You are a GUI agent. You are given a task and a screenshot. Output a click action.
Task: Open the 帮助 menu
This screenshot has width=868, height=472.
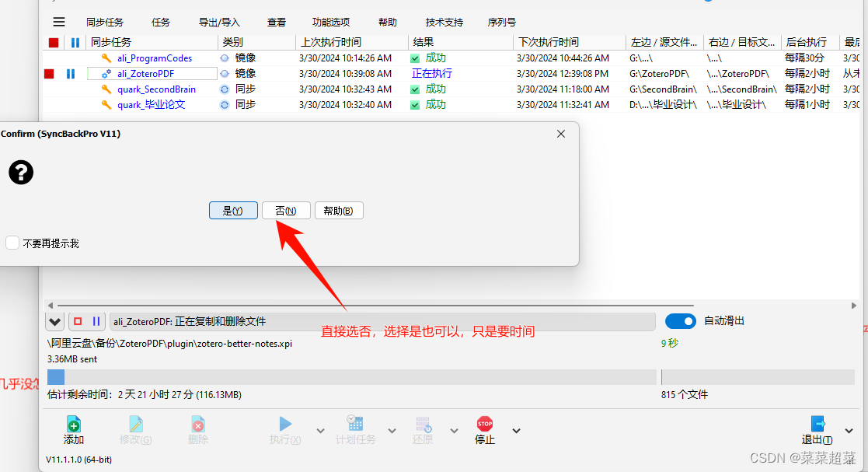[388, 22]
